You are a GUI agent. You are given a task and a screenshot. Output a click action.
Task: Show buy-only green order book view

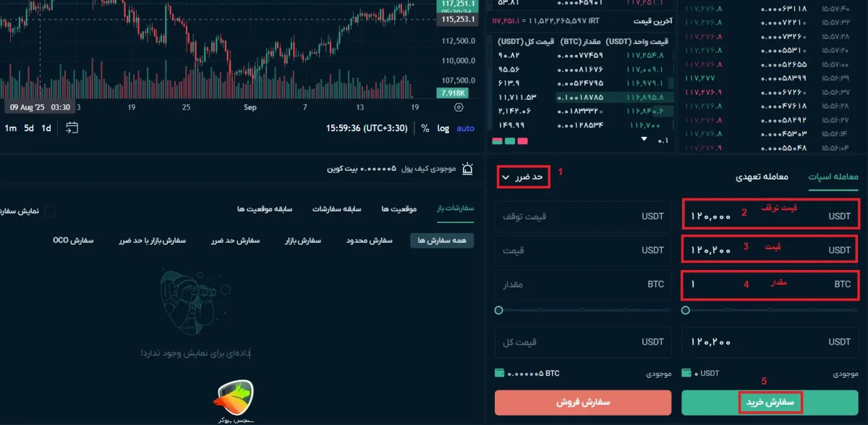[x=510, y=140]
